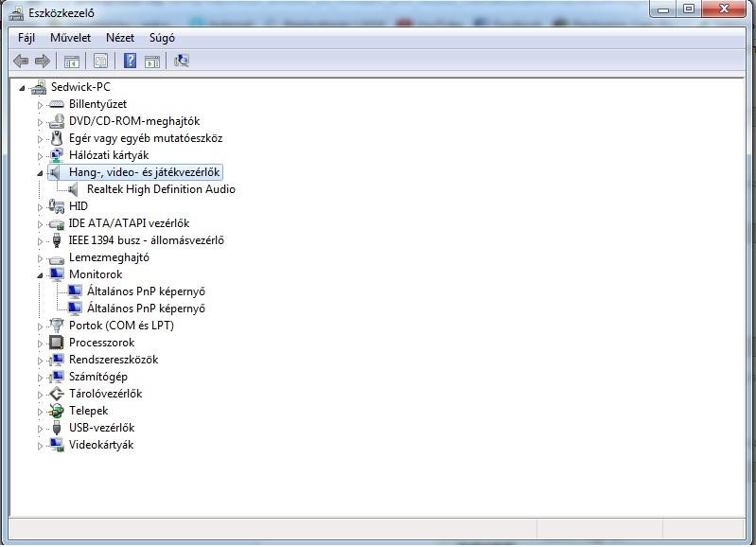756x547 pixels.
Task: Expand the Hálózati kártyák arrow
Action: coord(40,156)
